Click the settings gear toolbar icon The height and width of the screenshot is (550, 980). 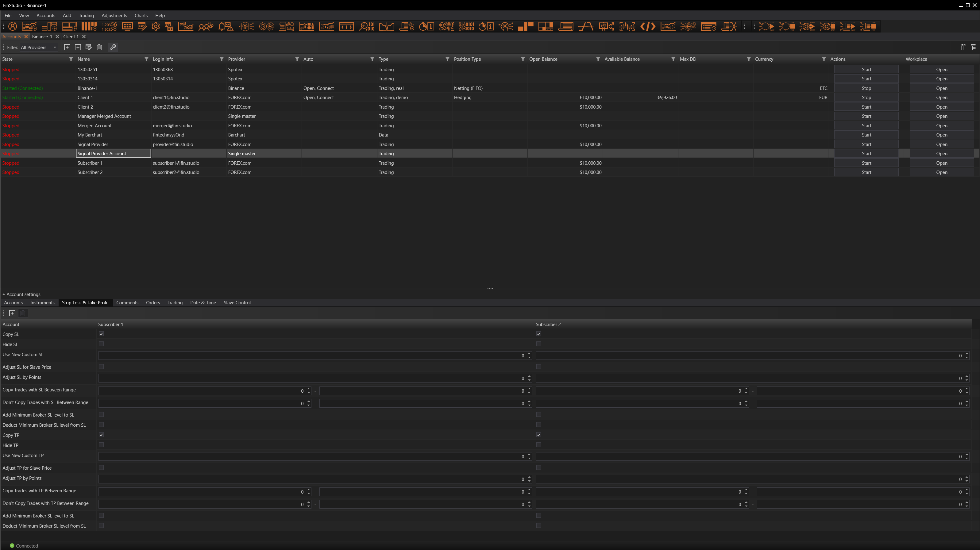[x=156, y=26]
